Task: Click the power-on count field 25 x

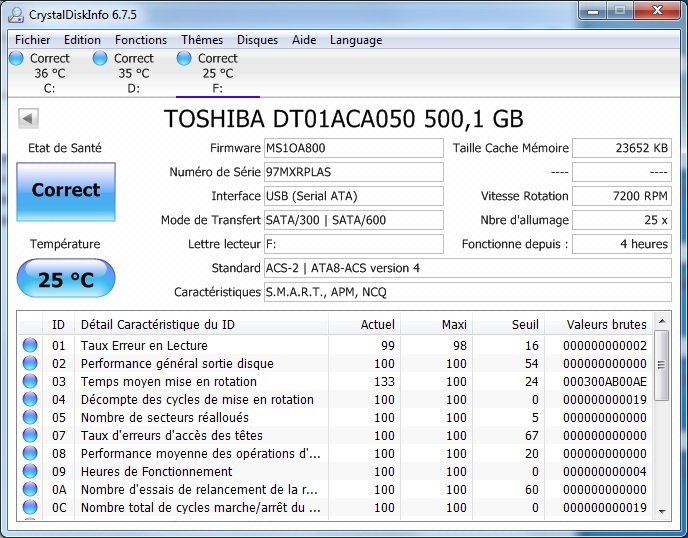Action: [622, 220]
